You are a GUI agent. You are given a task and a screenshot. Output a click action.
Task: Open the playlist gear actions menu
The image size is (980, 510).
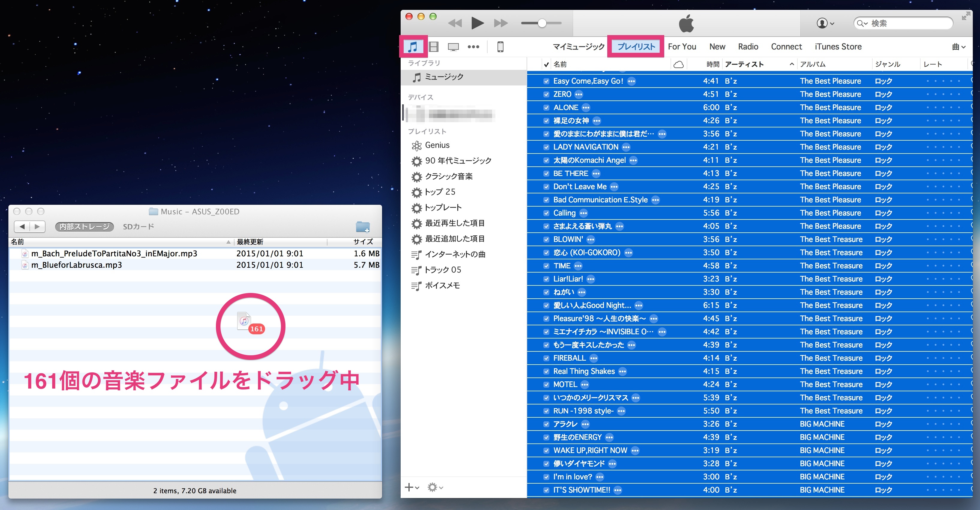pos(435,487)
